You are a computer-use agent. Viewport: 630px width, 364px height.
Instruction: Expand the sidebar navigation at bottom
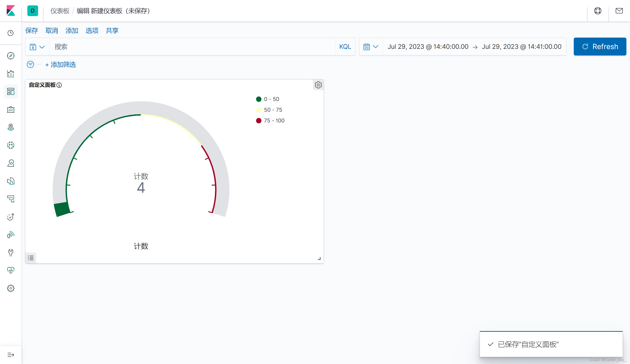click(11, 355)
